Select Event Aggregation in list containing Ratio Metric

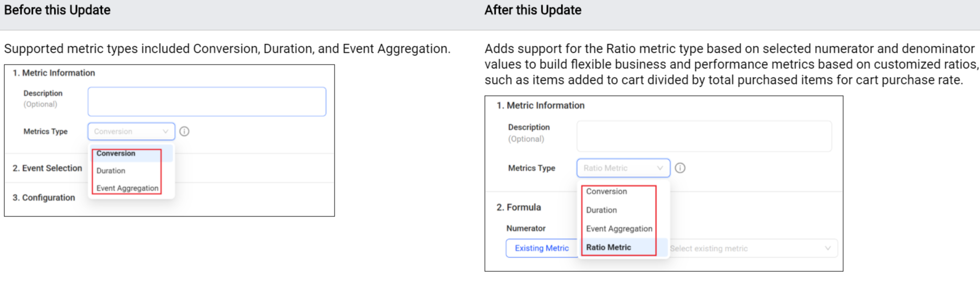619,229
